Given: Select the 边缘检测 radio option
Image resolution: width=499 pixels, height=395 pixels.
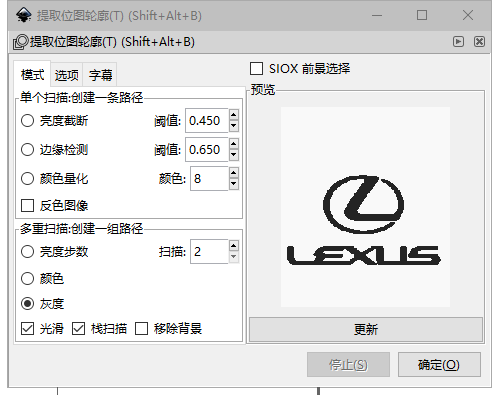Looking at the screenshot, I should [27, 150].
